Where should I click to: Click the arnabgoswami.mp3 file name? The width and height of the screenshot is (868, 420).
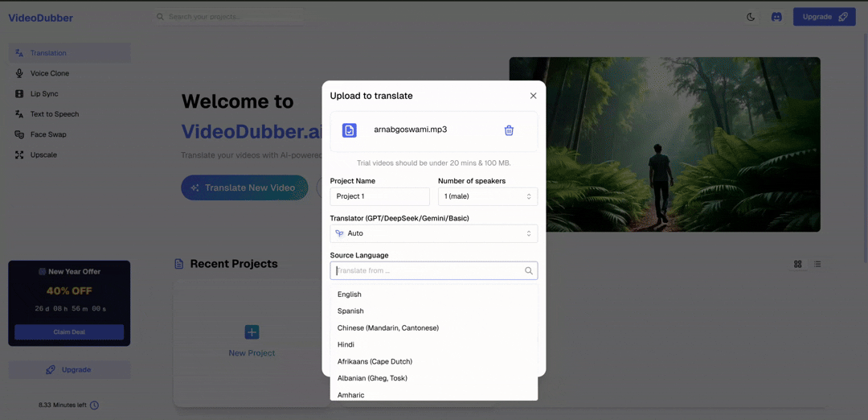[x=410, y=130]
